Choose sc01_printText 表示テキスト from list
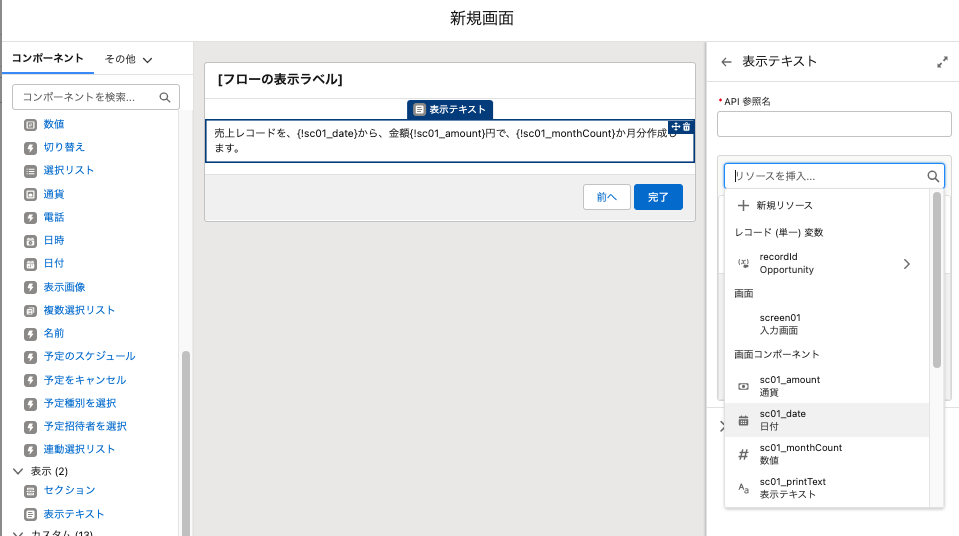This screenshot has width=959, height=536. tap(826, 488)
